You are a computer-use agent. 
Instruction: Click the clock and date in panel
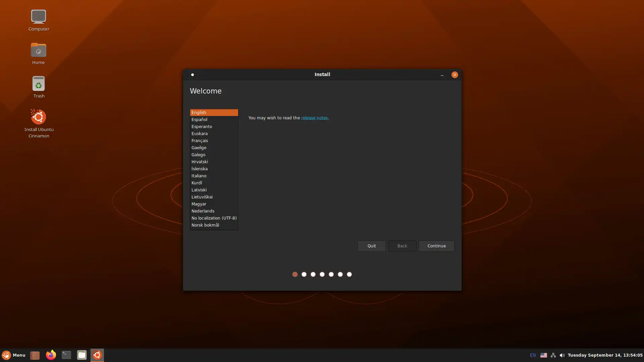[x=605, y=355]
